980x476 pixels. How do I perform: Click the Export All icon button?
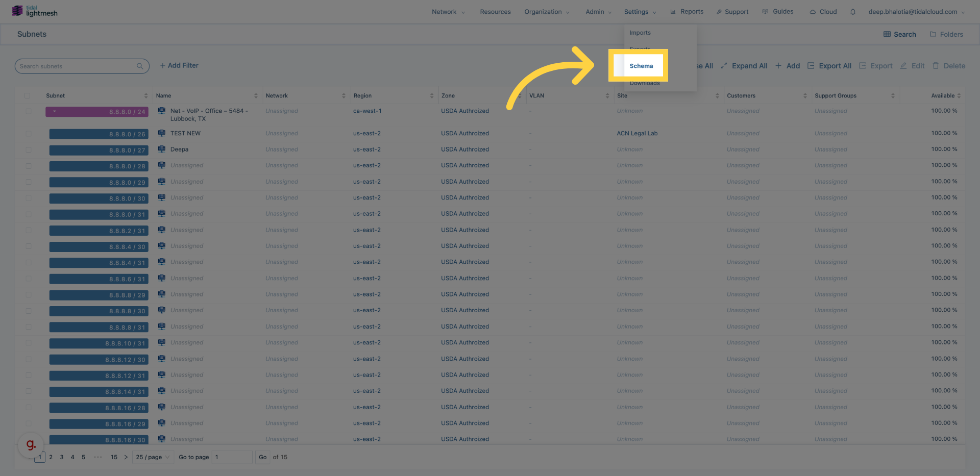[811, 66]
